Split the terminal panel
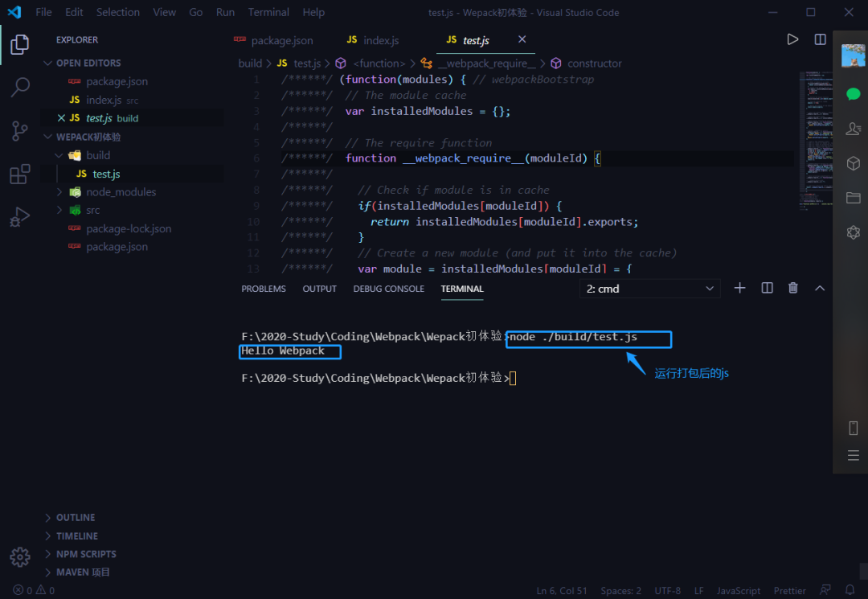868x599 pixels. coord(768,288)
